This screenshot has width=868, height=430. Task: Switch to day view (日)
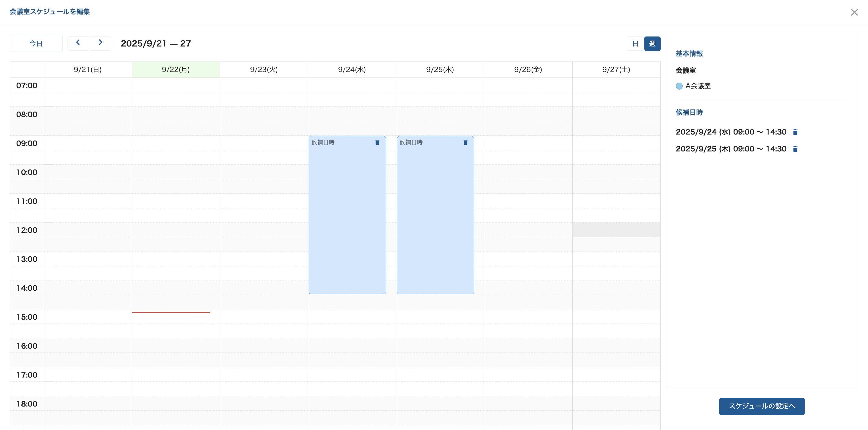pos(635,43)
